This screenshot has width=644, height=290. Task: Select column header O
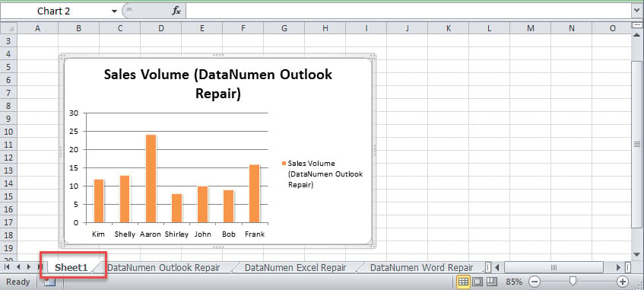[x=612, y=28]
